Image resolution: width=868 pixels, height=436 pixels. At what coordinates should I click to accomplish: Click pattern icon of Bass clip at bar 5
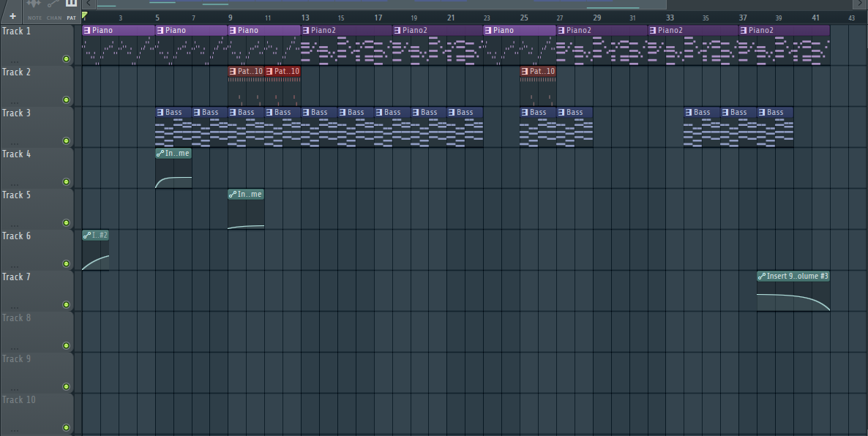point(160,113)
